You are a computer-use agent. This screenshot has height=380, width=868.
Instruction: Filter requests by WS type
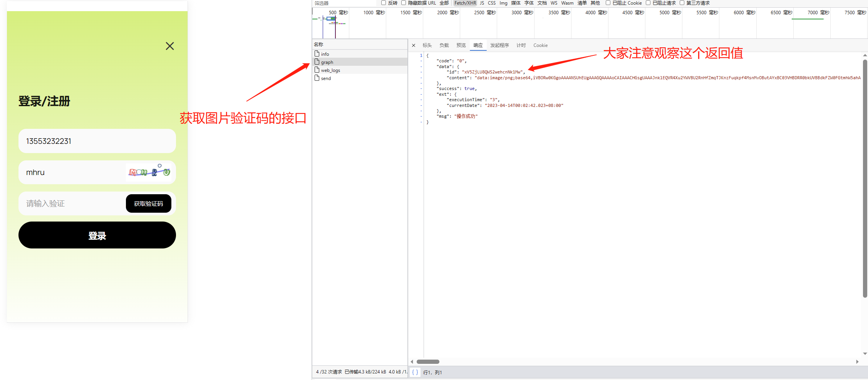point(554,3)
